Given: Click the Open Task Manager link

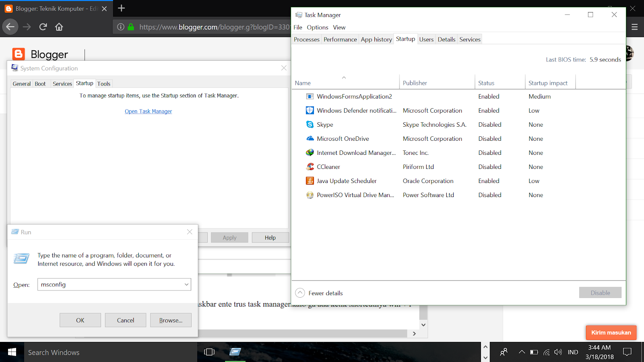Looking at the screenshot, I should click(x=149, y=111).
